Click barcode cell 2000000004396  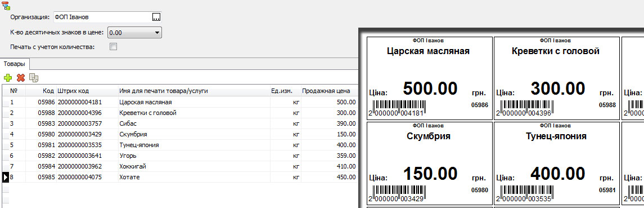(87, 113)
